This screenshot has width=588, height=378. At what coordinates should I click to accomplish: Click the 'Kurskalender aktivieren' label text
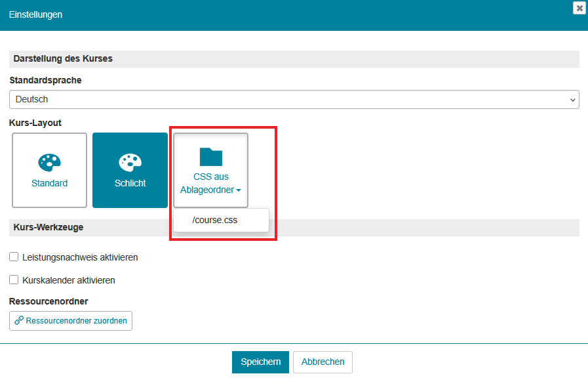point(69,280)
